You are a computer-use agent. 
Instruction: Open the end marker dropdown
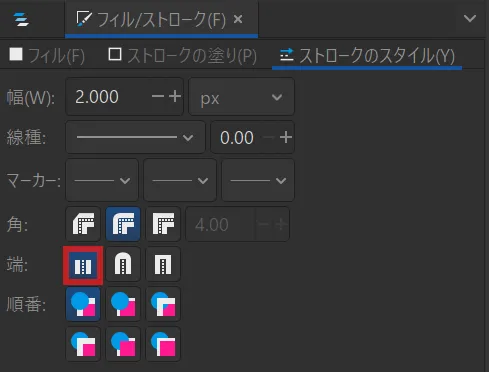258,180
